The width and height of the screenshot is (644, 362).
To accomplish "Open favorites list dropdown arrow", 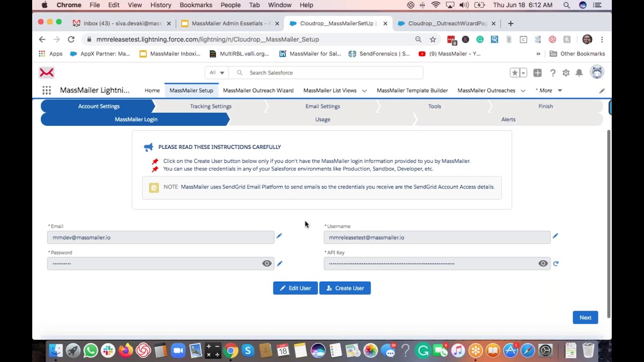I will tap(523, 73).
